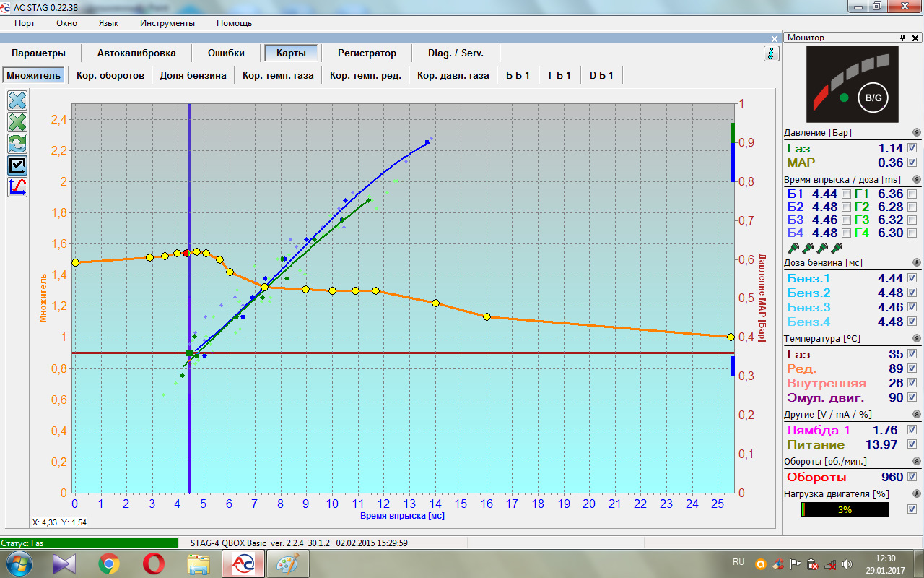Click the Action Center flag tray icon
The width and height of the screenshot is (924, 578).
point(796,564)
